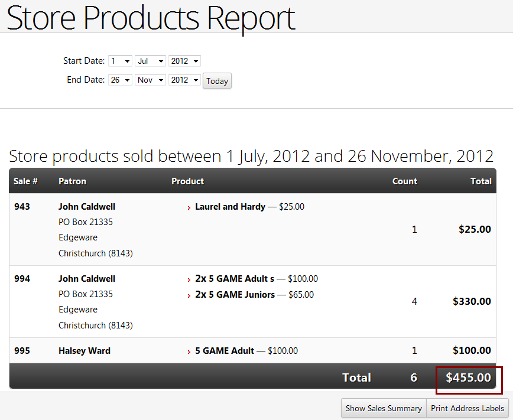Click the red arrow beside 2x 5 GAME Juniors

(189, 296)
